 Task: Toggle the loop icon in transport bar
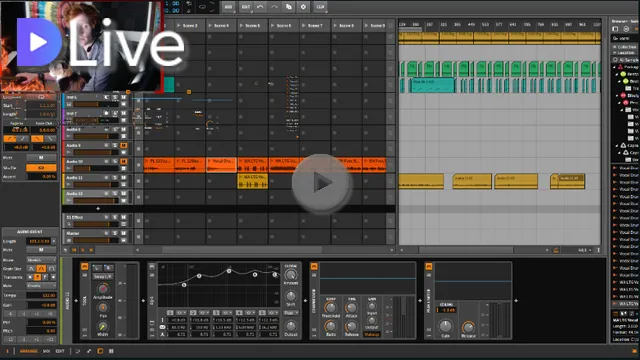[202, 7]
